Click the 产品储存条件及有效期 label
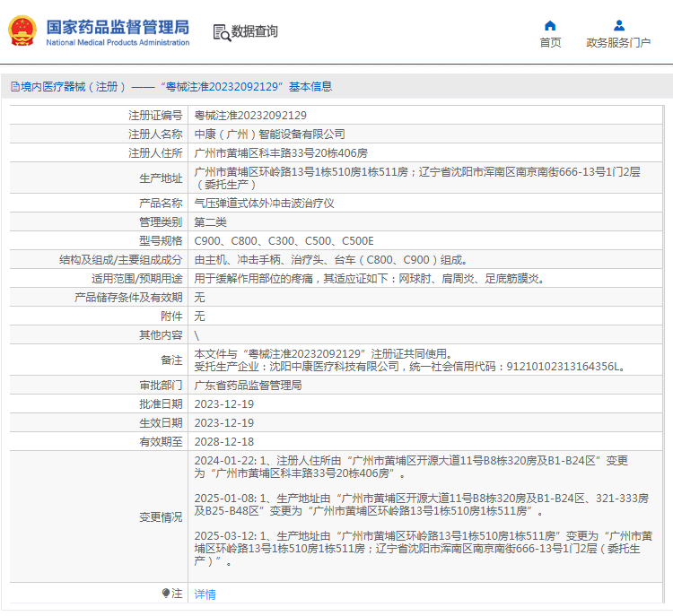The height and width of the screenshot is (616, 673). click(x=128, y=298)
